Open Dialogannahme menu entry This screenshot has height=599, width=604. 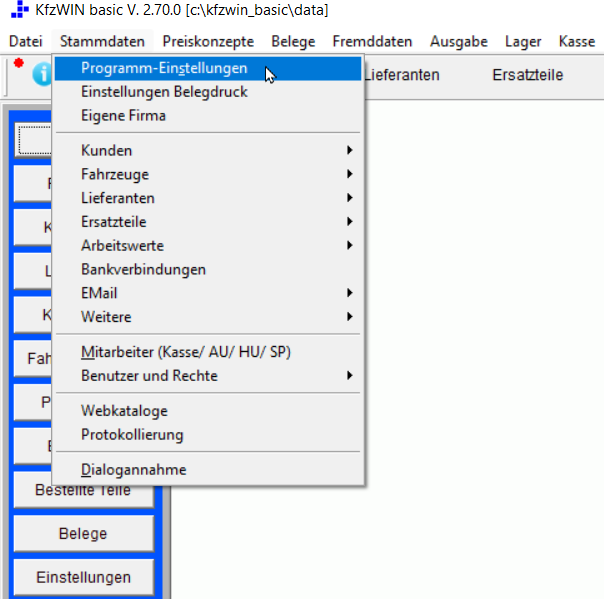click(208, 470)
